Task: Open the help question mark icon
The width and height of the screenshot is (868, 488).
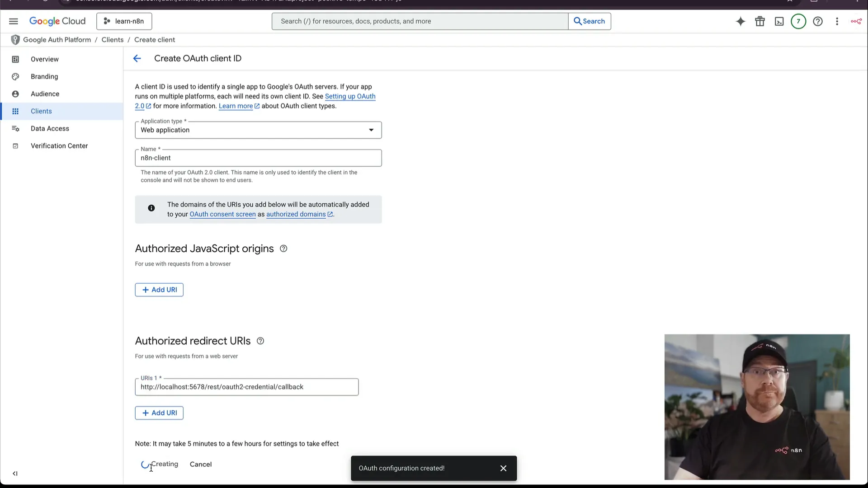Action: tap(818, 21)
